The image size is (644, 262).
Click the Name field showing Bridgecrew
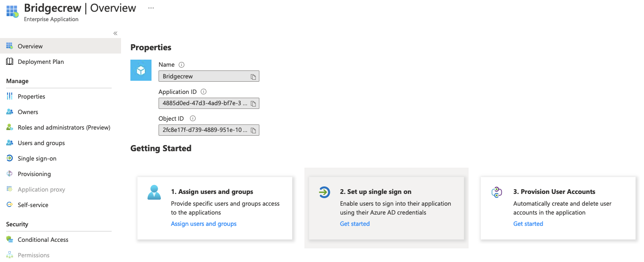tap(209, 76)
